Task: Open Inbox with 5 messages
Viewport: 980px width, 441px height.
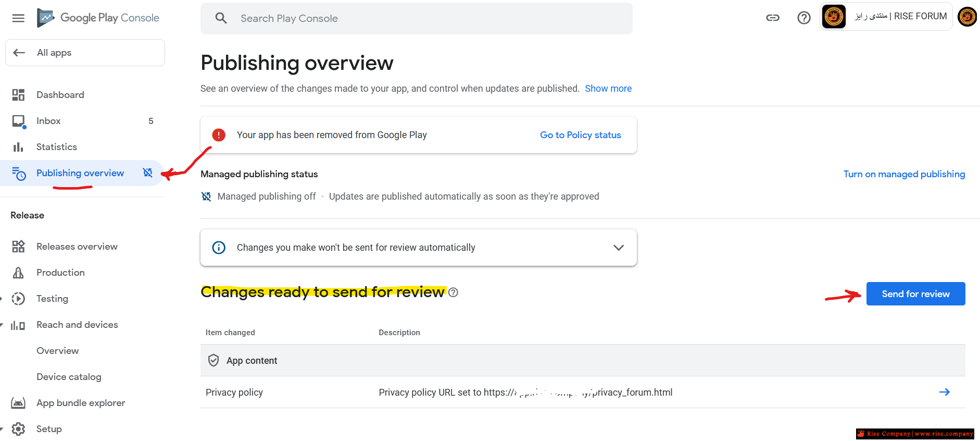Action: pyautogui.click(x=82, y=121)
